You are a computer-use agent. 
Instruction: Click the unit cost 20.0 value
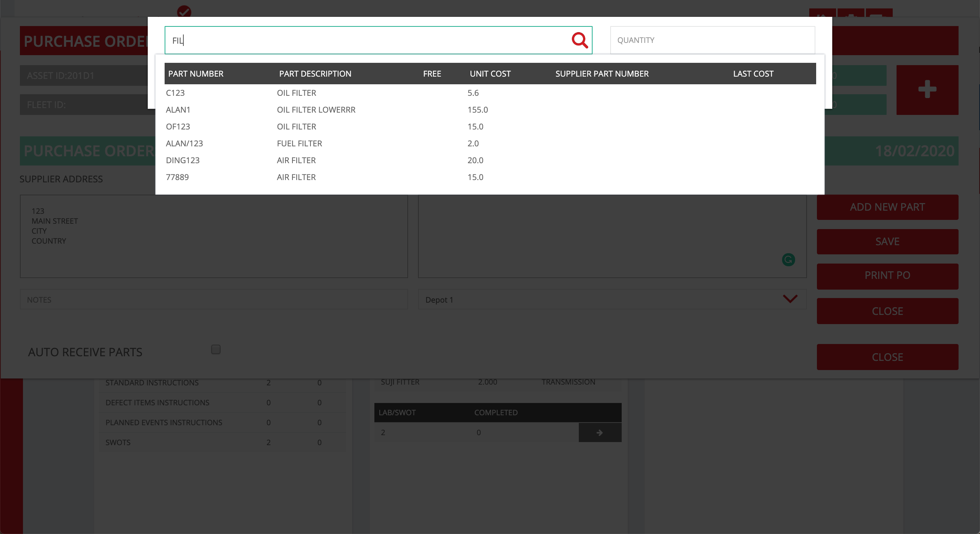(x=475, y=161)
